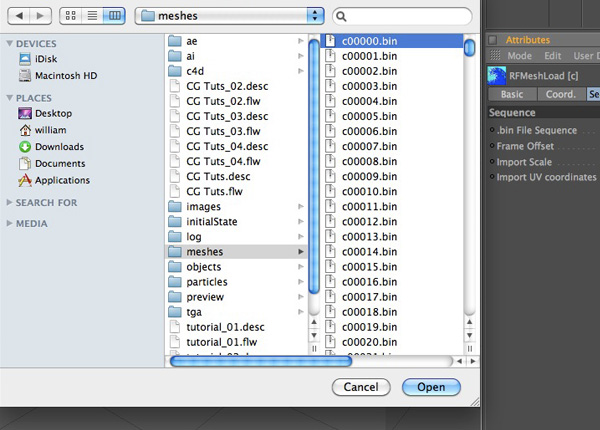
Task: Select the tutorial_01.desc file
Action: point(236,327)
